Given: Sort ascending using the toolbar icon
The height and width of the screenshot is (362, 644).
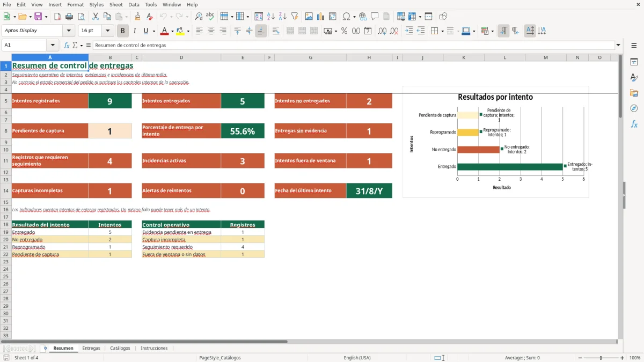Looking at the screenshot, I should click(x=271, y=17).
